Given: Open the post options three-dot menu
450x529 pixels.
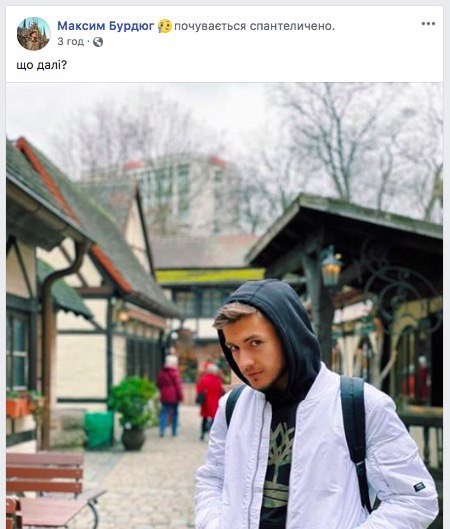Looking at the screenshot, I should [428, 24].
